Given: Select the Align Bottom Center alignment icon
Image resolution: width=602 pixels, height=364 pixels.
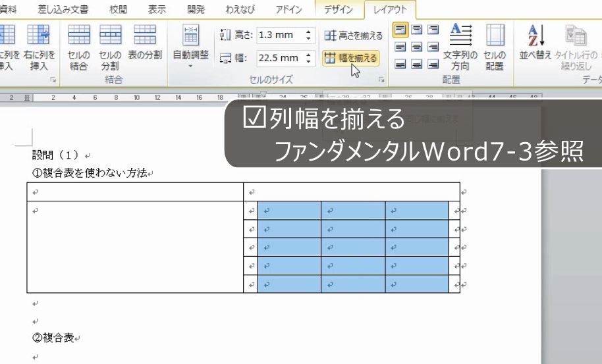Looking at the screenshot, I should 416,64.
